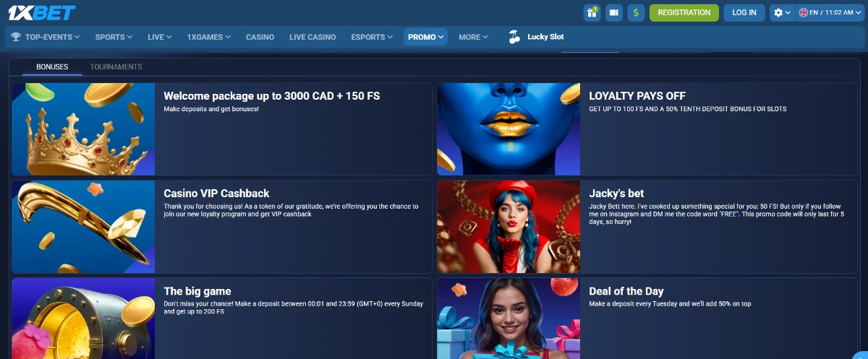Click chevron next to settings gear
Screen dimensions: 868x359
coord(788,13)
